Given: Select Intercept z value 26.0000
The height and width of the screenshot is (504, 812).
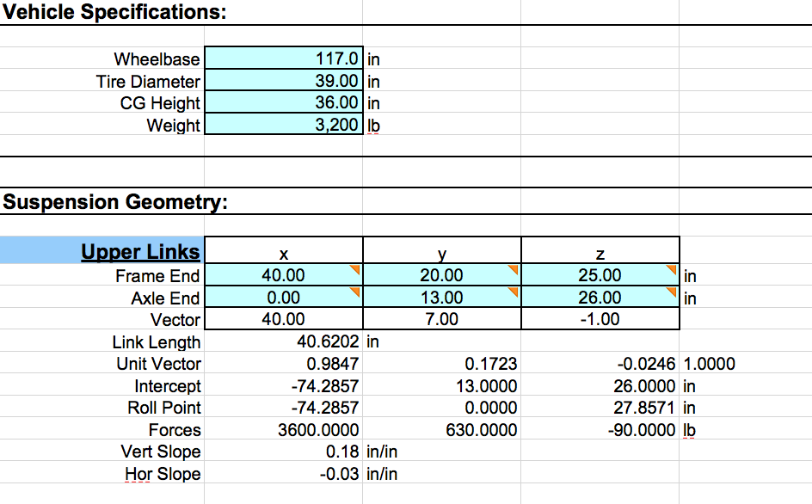Looking at the screenshot, I should tap(644, 385).
